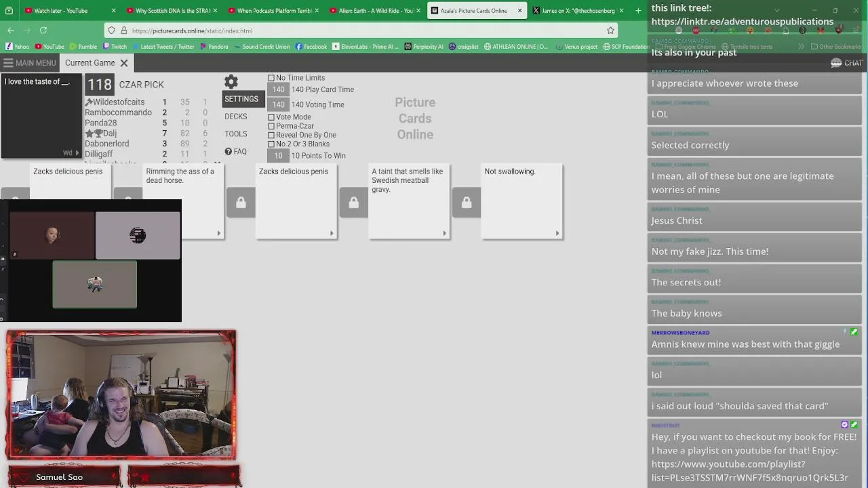This screenshot has height=488, width=868.
Task: Open the settings gear icon in the game
Action: click(231, 82)
